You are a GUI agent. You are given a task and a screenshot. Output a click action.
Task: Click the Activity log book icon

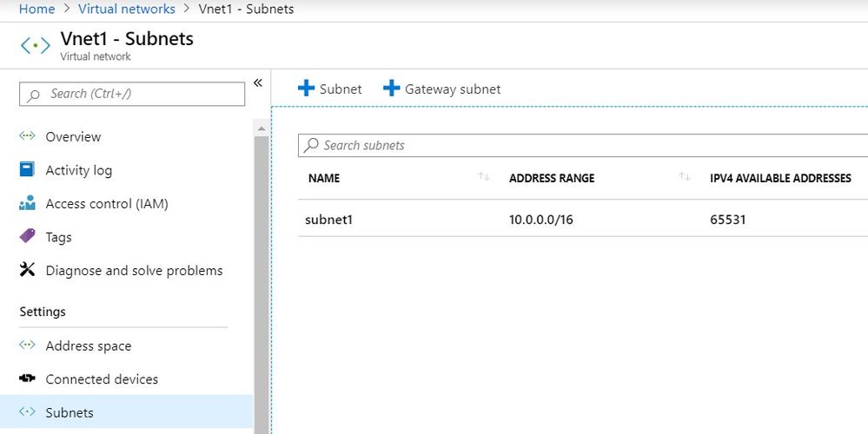27,169
